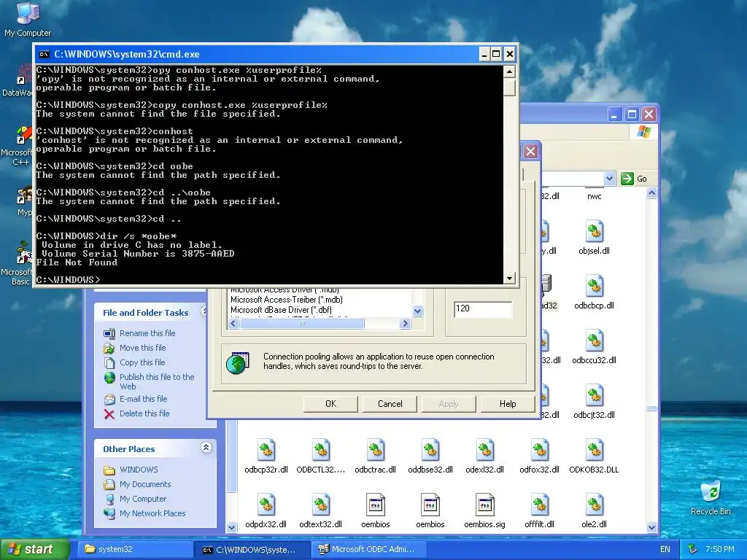Open the My Computer desktop icon

point(28,19)
